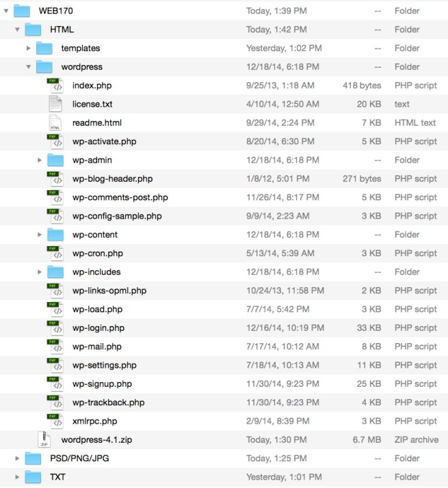The height and width of the screenshot is (488, 448).
Task: Select the wp-comments-post.php script icon
Action: tap(55, 198)
